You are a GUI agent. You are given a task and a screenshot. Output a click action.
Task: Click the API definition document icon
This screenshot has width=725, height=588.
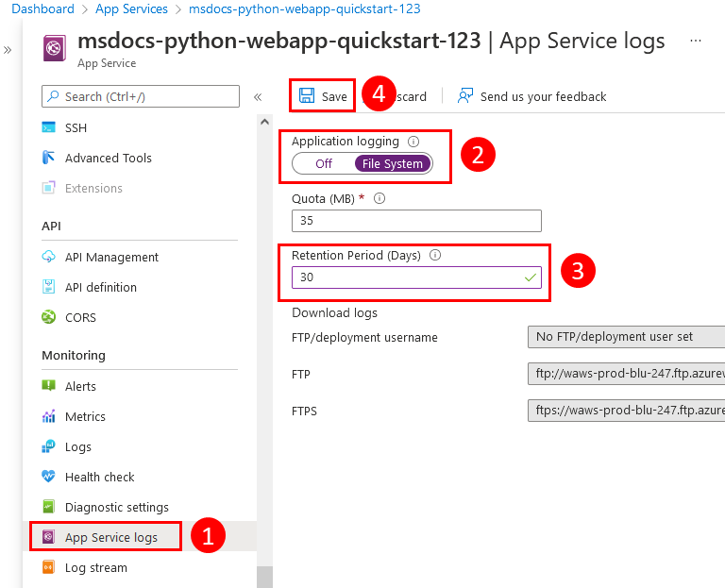pos(48,287)
